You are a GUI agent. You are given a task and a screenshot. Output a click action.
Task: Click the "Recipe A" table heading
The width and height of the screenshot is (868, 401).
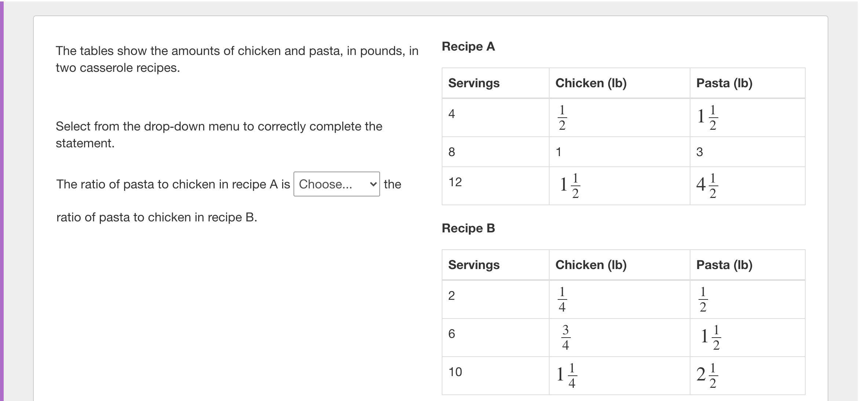click(468, 47)
